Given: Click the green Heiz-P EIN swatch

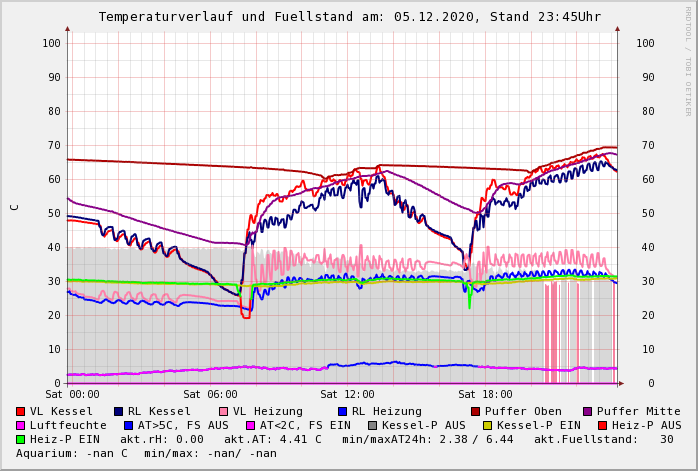Looking at the screenshot, I should pos(21,439).
